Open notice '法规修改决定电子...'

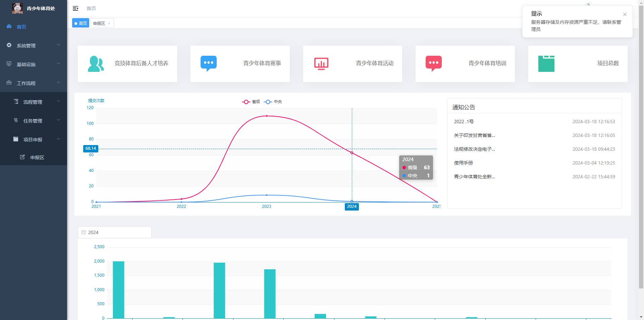475,149
